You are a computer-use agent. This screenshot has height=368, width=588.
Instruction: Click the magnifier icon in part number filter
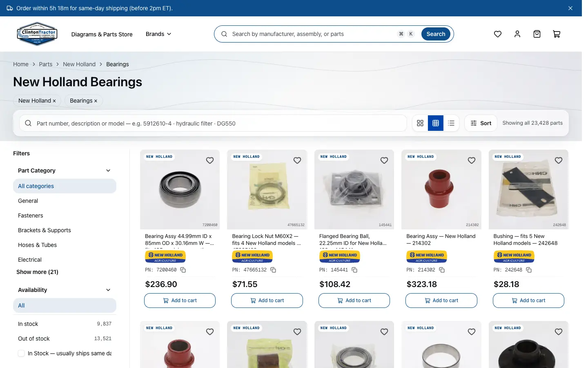pyautogui.click(x=28, y=123)
